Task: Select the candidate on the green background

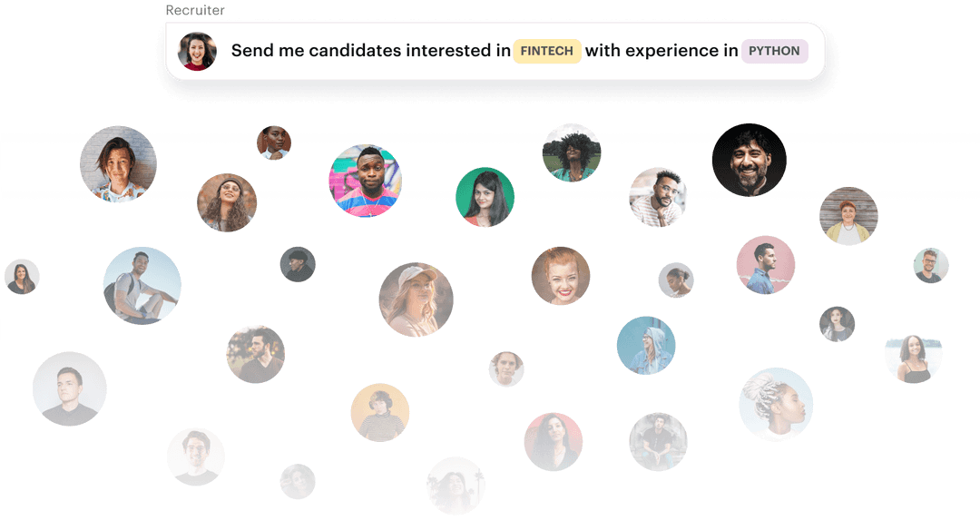Action: coord(485,198)
